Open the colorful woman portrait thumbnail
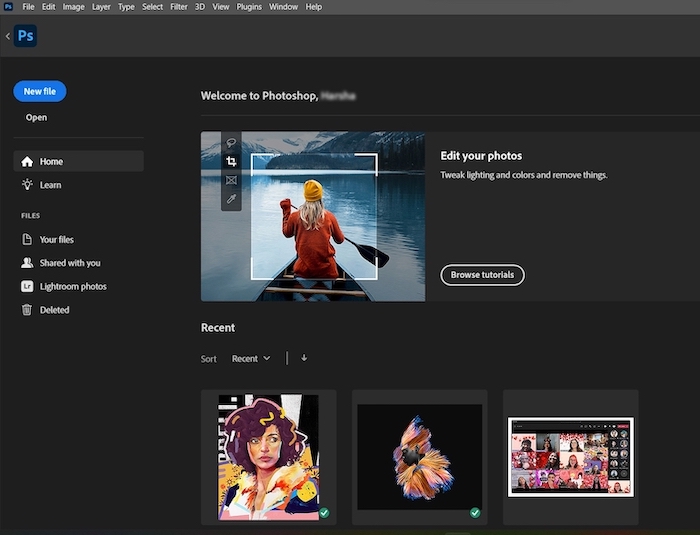Viewport: 700px width, 535px height. (x=268, y=456)
